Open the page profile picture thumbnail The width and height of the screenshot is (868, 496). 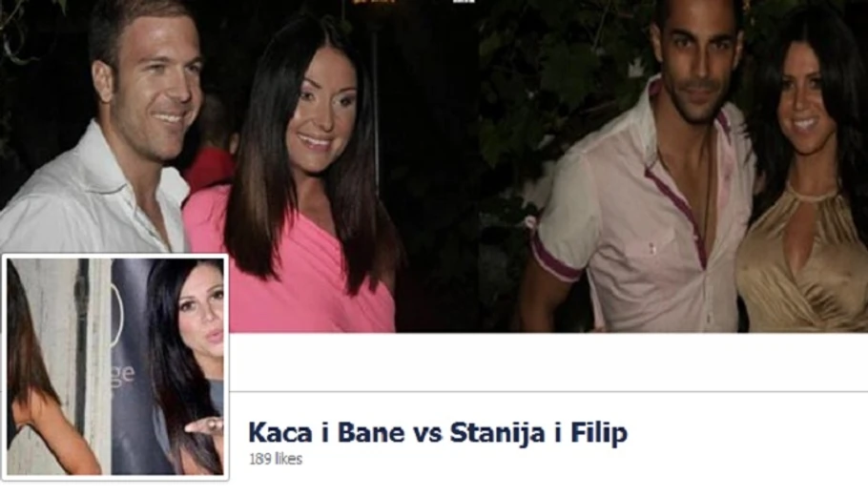coord(115,367)
